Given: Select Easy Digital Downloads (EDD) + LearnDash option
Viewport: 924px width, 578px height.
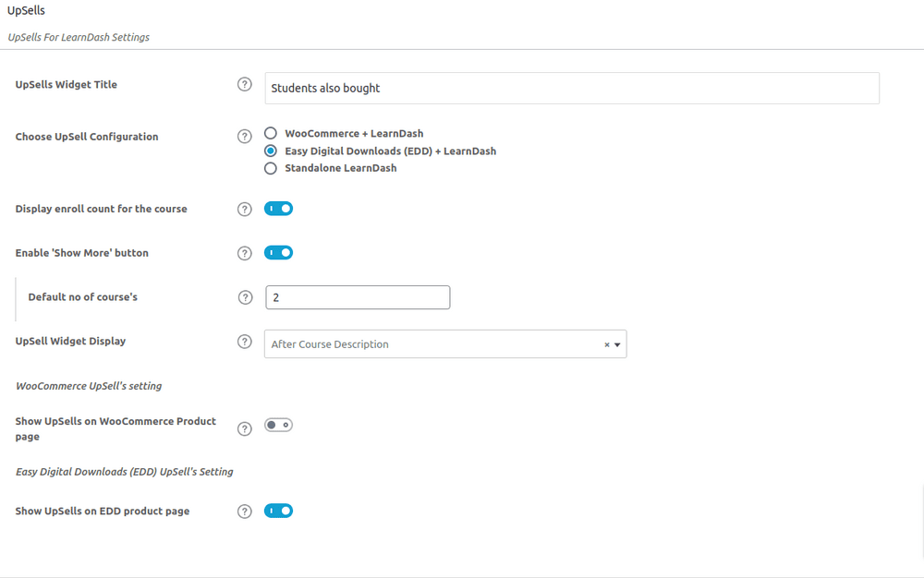Looking at the screenshot, I should pos(269,151).
